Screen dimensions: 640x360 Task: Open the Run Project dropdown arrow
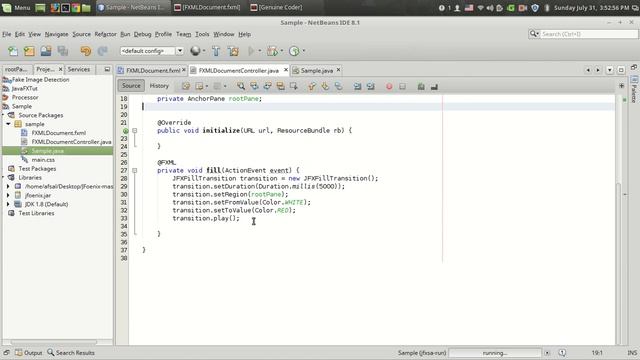pyautogui.click(x=260, y=51)
